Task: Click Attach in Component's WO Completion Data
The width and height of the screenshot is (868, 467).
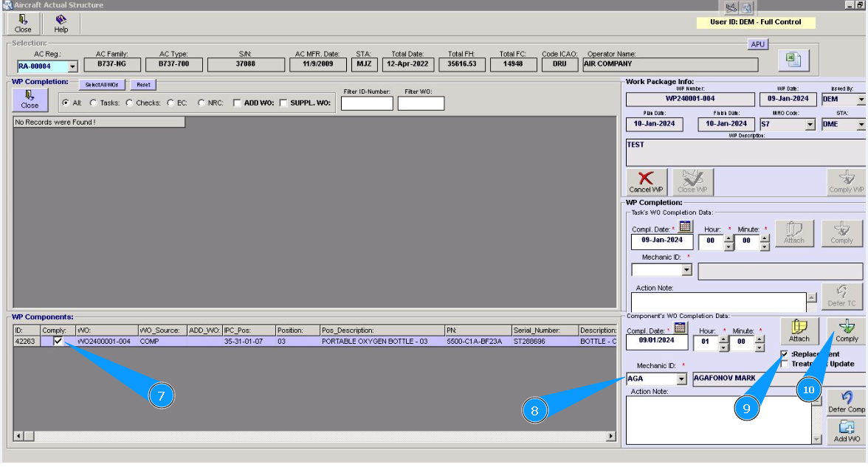Action: (x=799, y=331)
